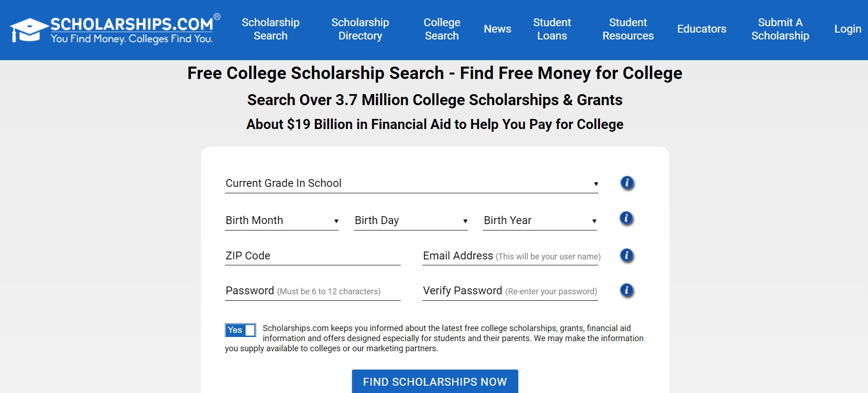Select the Birth Year dropdown
Image resolution: width=868 pixels, height=393 pixels.
540,221
